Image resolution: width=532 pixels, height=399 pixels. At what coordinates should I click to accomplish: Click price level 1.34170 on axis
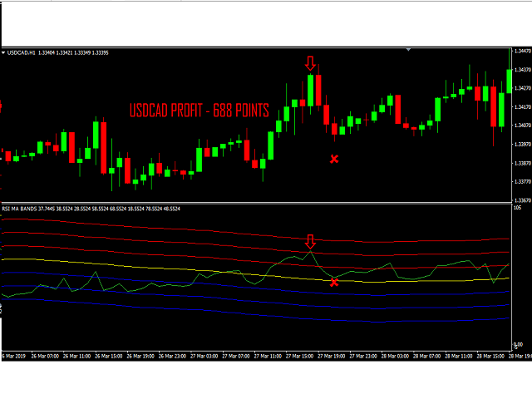point(523,107)
